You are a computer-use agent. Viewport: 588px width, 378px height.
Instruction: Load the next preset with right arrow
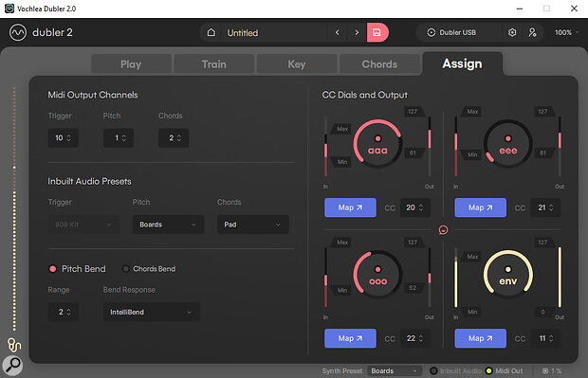tap(357, 32)
